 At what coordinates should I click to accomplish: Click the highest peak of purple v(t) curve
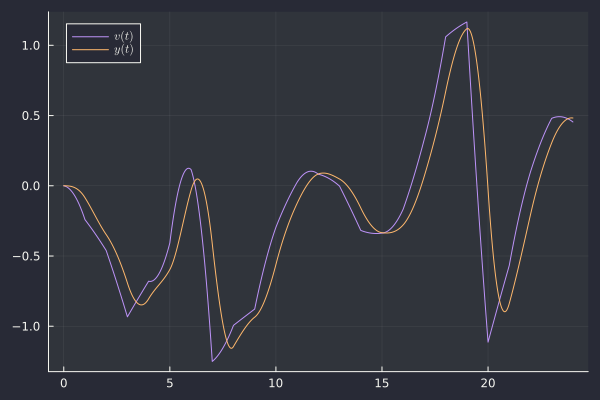466,22
